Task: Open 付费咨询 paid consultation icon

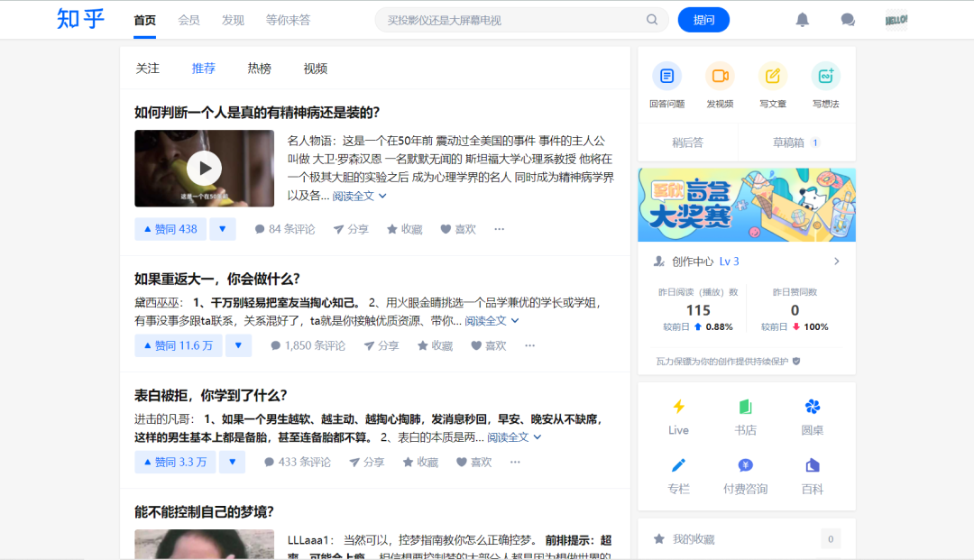Action: click(x=746, y=465)
